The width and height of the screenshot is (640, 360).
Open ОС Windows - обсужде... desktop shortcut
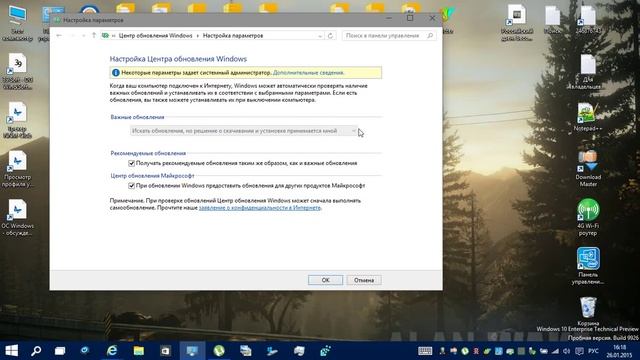(x=17, y=217)
